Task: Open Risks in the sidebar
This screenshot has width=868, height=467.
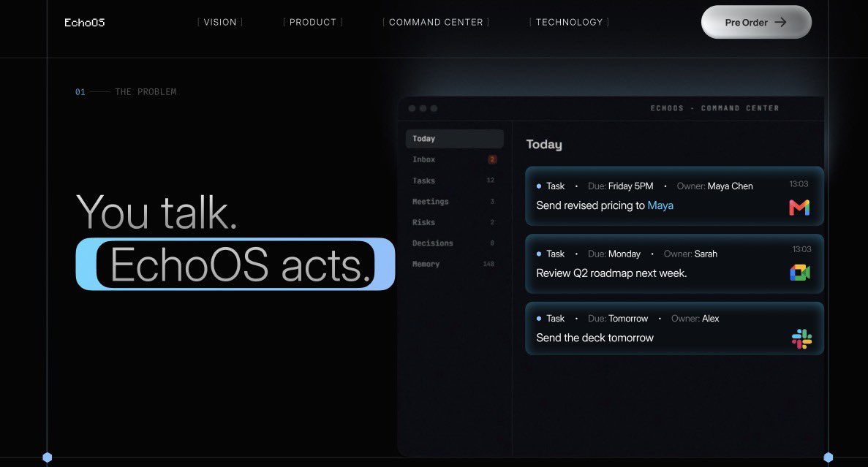Action: [x=455, y=222]
